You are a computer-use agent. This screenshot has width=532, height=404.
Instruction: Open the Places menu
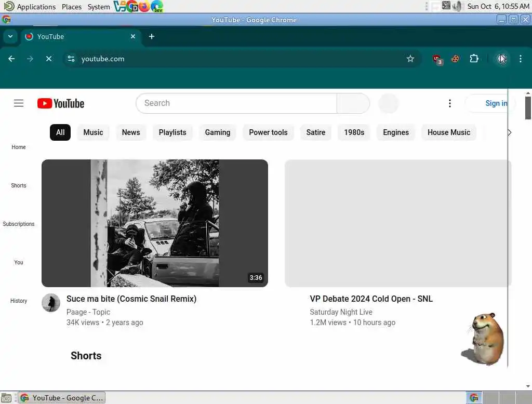tap(72, 6)
